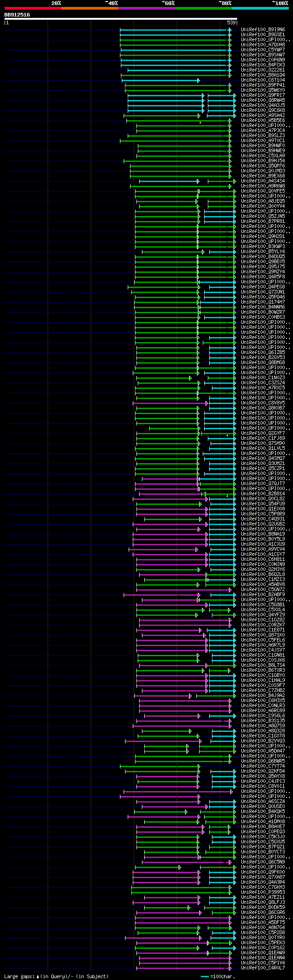Image resolution: width=293 pixels, height=980 pixels.
Task: Click hit label UniRef100_C0P6N9
Action: 263,60
